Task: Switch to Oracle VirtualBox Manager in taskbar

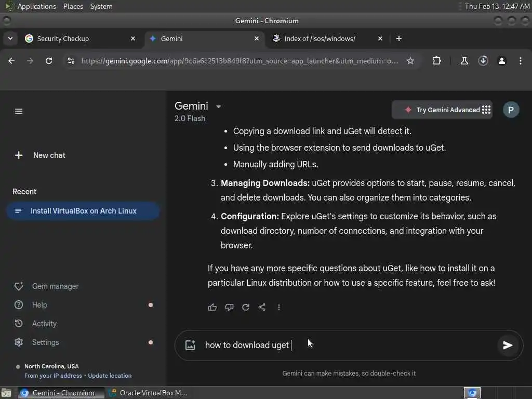Action: [x=148, y=393]
